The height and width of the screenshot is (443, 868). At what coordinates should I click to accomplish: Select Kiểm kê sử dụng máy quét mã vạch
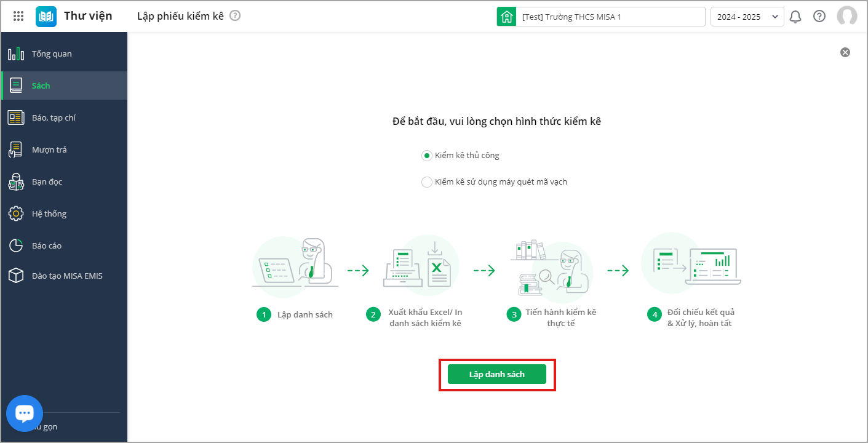427,182
